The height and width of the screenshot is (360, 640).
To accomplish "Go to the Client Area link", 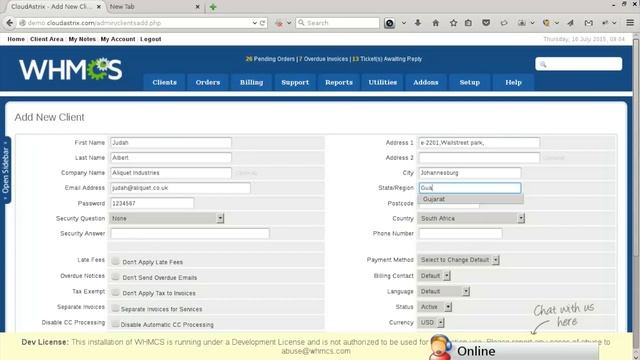I will tap(47, 39).
